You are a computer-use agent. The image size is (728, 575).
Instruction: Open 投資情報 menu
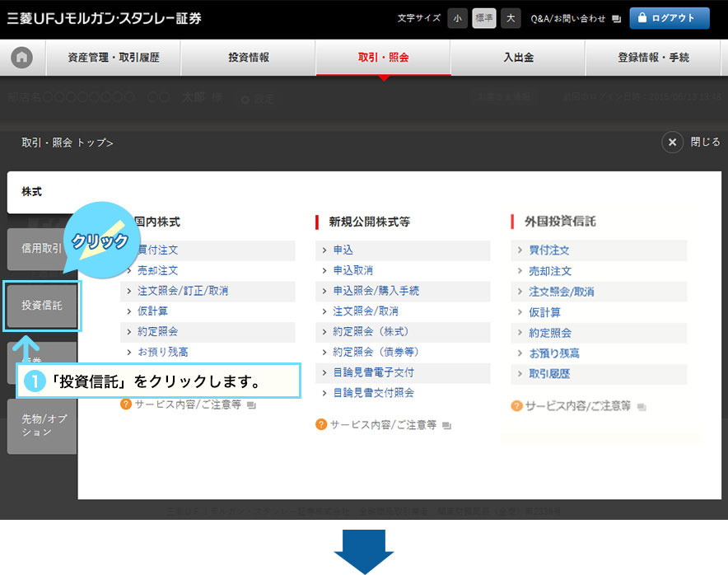pyautogui.click(x=249, y=58)
